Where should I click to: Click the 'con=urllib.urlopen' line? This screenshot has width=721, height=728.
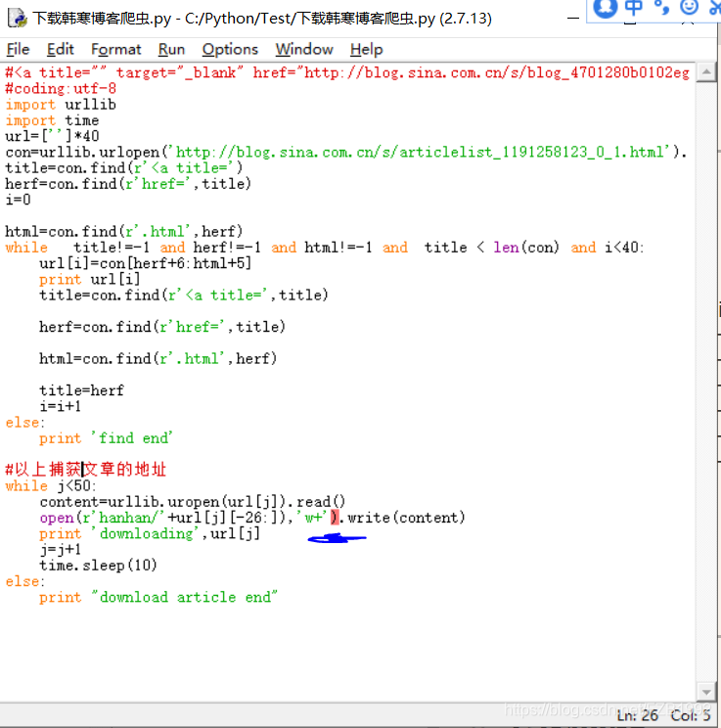coord(346,152)
